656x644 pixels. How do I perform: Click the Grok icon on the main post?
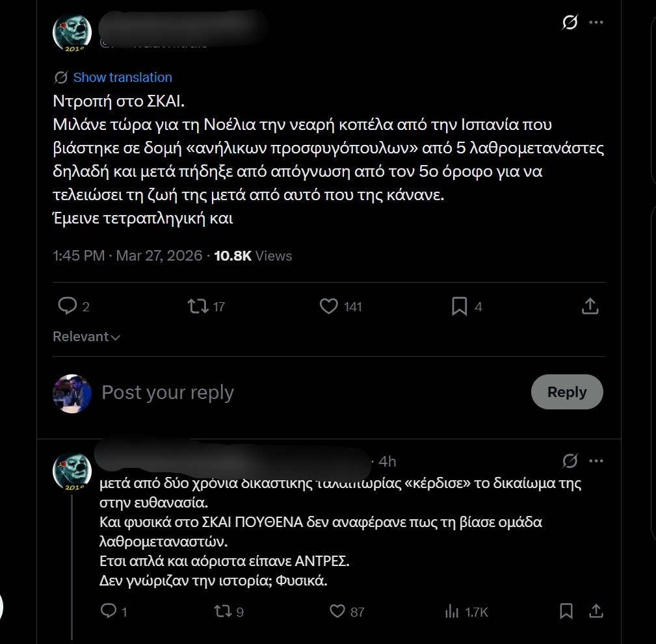[570, 23]
